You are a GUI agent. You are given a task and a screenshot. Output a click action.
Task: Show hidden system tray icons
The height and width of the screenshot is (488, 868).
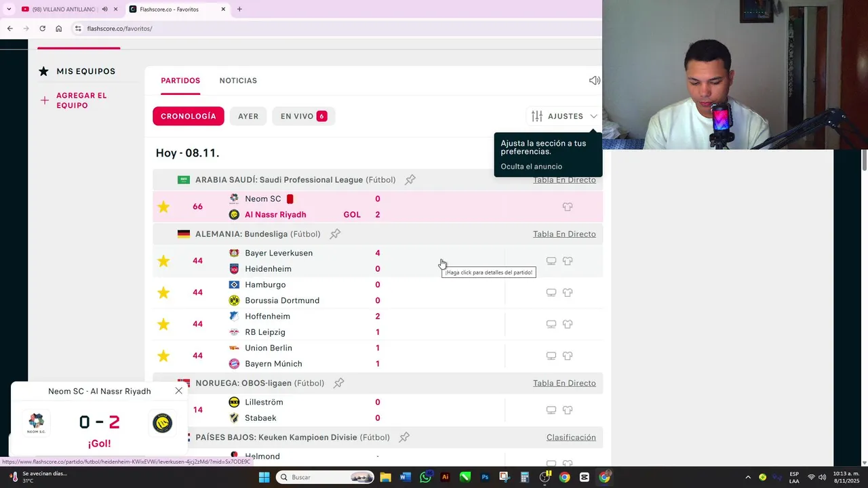(x=748, y=477)
